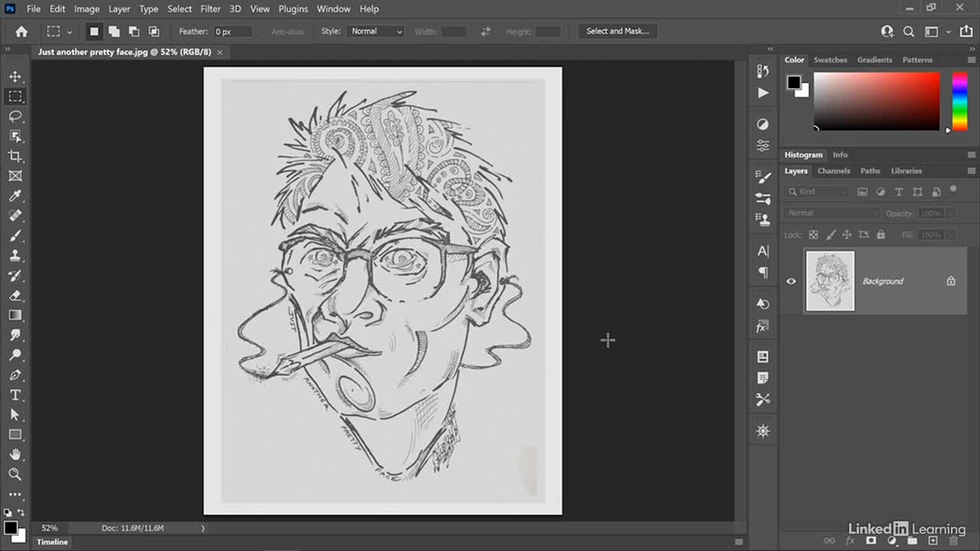
Task: Hide the Background layer eye icon
Action: pyautogui.click(x=791, y=281)
